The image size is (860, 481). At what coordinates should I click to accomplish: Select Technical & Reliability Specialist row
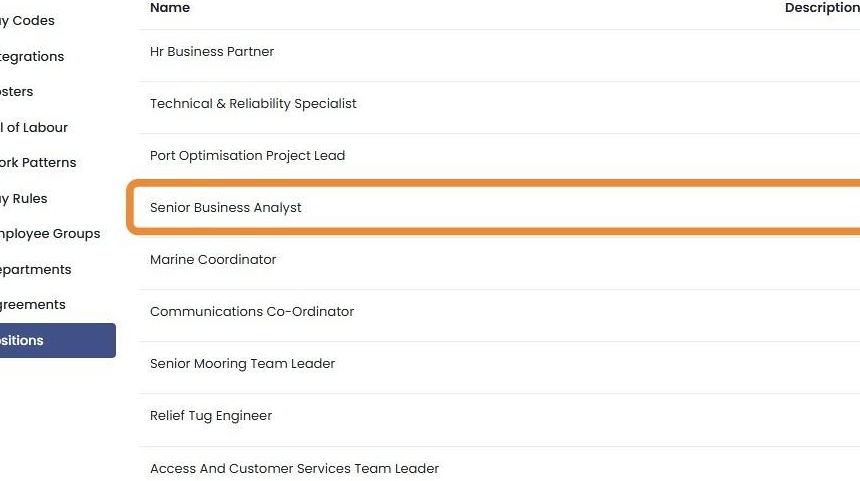[x=253, y=104]
